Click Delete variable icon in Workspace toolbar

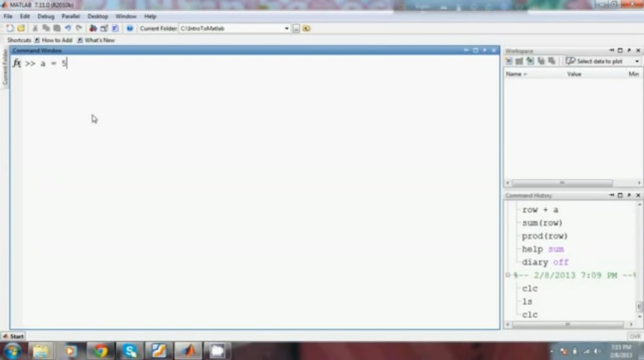552,61
